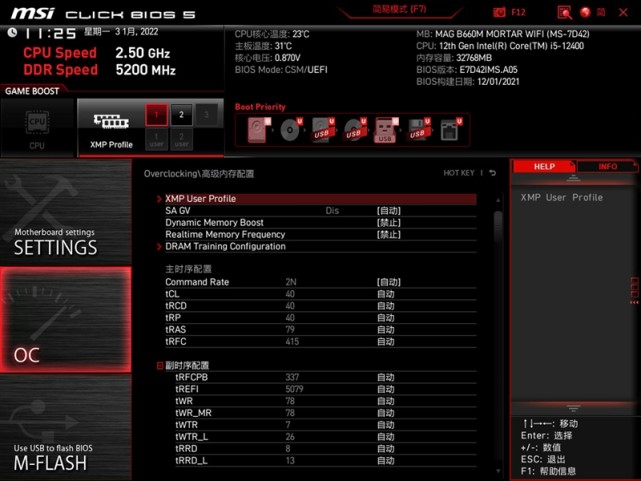Open the M-FLASH section
641x481 pixels.
(66, 427)
